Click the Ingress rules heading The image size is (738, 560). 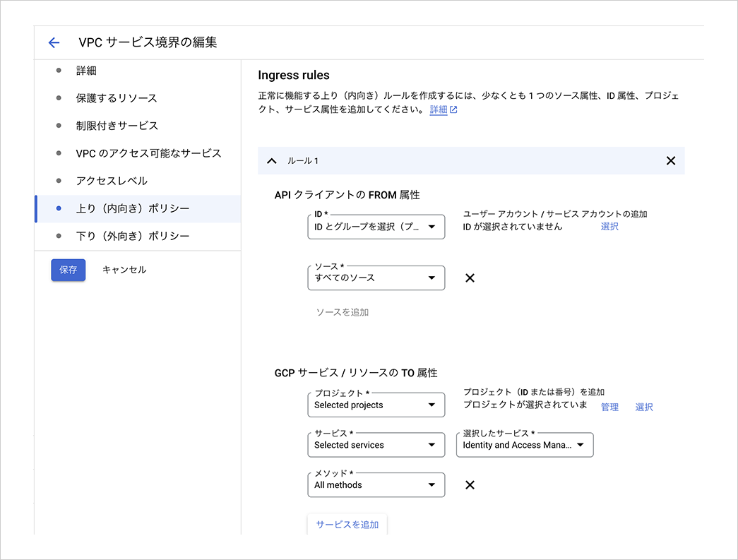(x=294, y=76)
